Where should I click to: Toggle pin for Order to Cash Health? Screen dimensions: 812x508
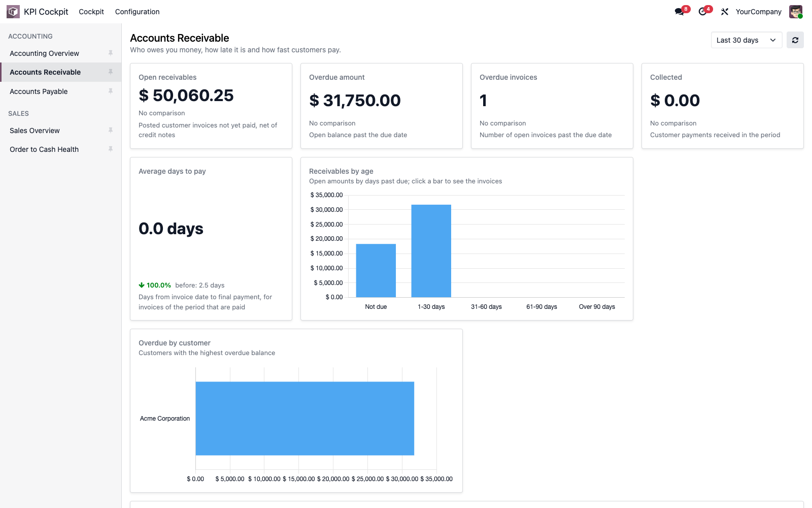(111, 149)
